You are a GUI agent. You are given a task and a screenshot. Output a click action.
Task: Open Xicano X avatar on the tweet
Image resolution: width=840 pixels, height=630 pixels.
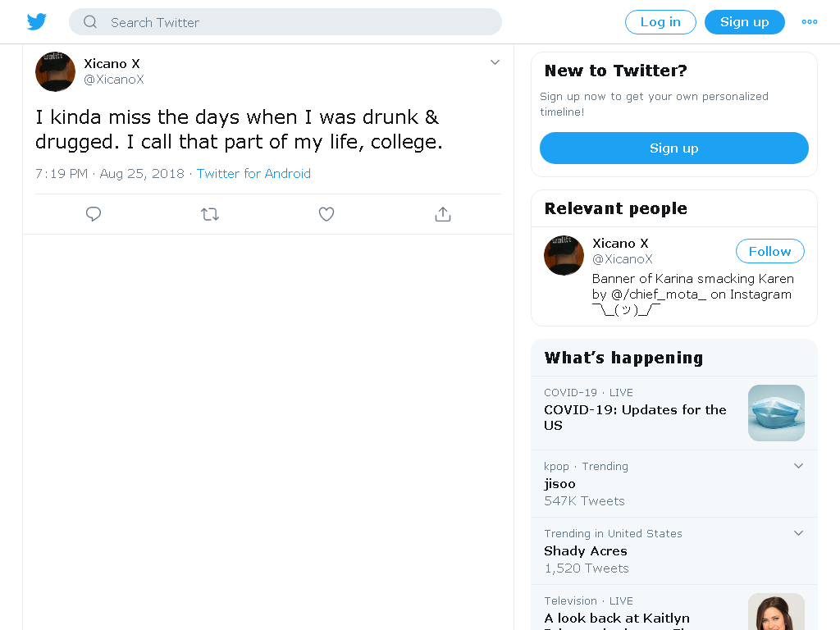[x=55, y=71]
